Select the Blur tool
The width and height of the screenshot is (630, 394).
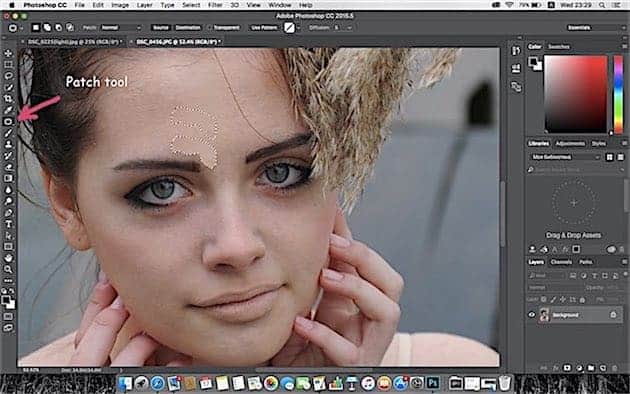coord(8,190)
